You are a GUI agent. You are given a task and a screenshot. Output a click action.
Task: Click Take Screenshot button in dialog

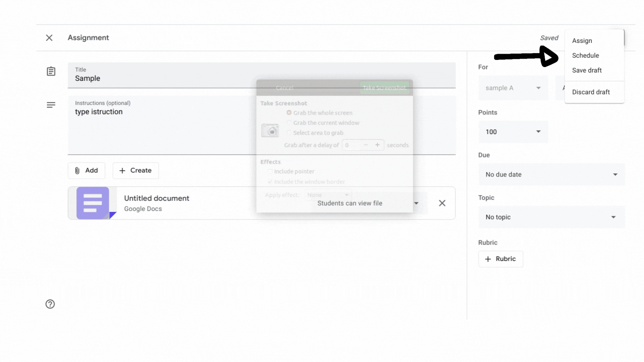pyautogui.click(x=384, y=88)
